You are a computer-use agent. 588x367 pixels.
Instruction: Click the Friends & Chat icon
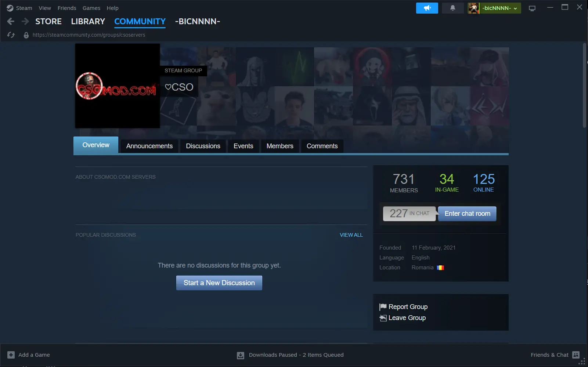[576, 355]
